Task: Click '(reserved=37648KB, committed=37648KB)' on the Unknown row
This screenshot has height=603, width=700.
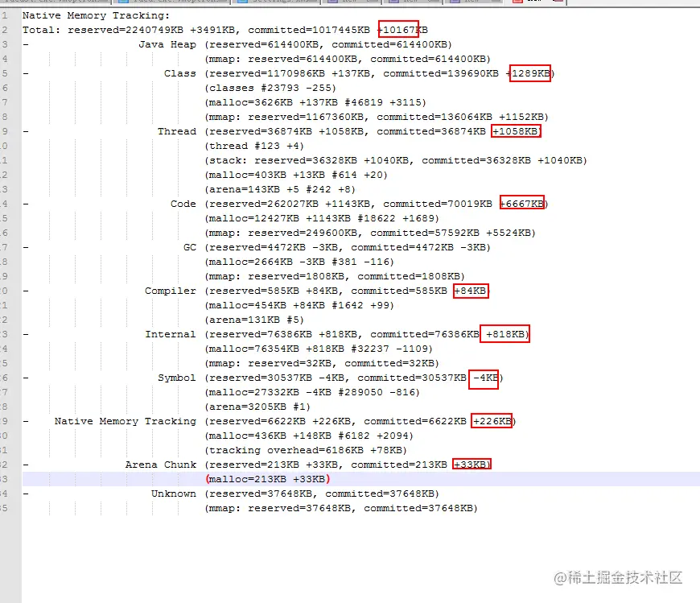Action: tap(323, 494)
